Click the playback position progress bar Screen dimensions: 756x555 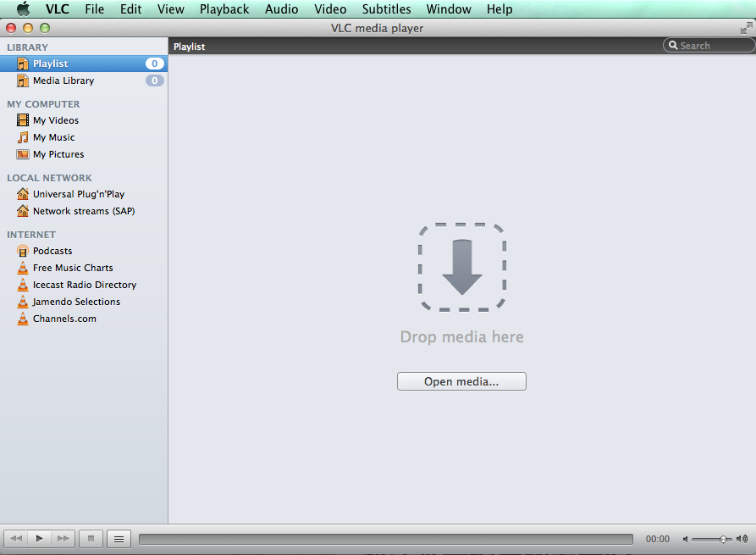[386, 539]
